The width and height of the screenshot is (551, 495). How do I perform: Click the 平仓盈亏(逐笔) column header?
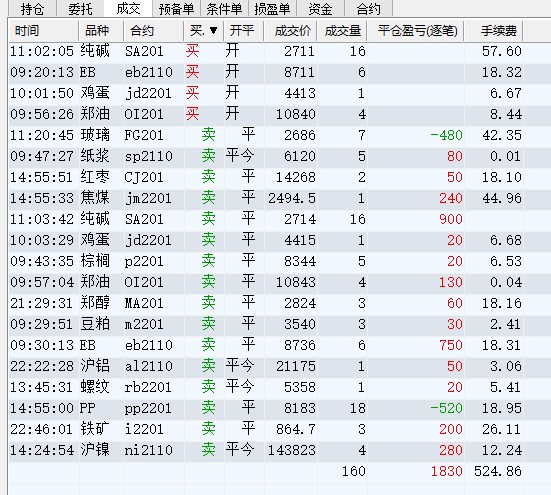(416, 31)
